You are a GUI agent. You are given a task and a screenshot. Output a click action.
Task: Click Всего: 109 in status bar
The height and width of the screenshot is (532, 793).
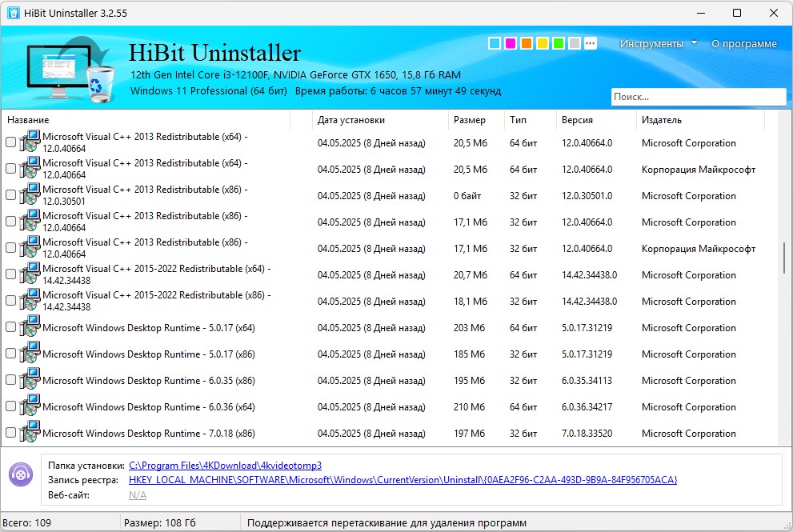26,522
